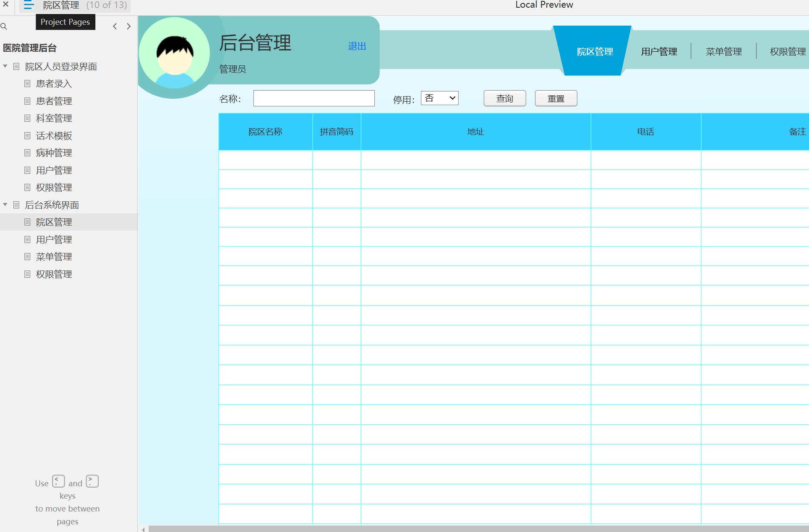This screenshot has height=532, width=809.
Task: Click the 后台管理 heading text
Action: pos(255,43)
